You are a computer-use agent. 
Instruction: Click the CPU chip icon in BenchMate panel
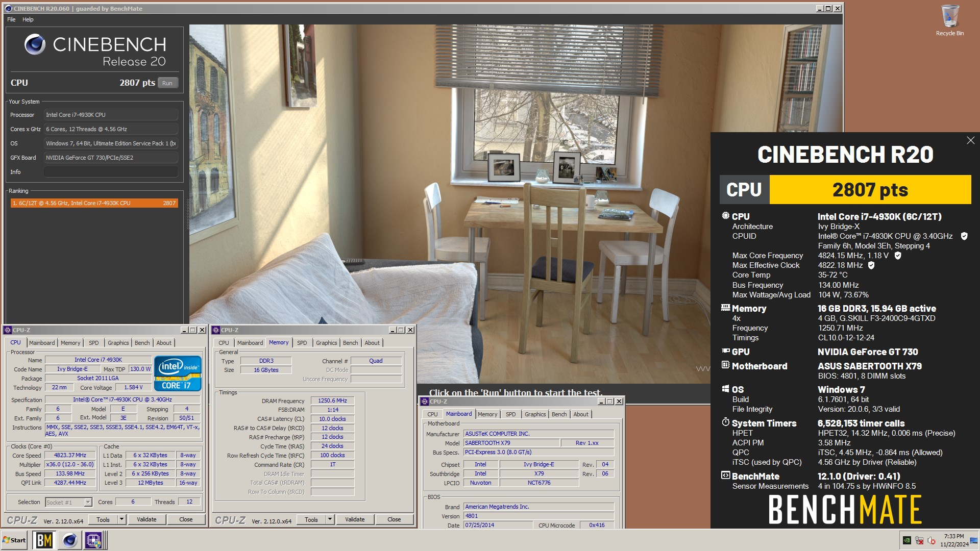point(725,216)
